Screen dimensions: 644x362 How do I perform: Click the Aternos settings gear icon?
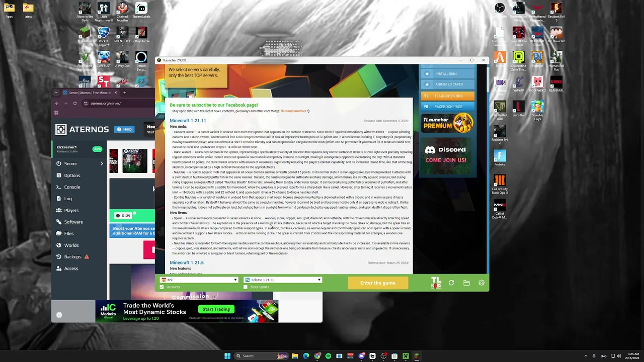pos(59,315)
